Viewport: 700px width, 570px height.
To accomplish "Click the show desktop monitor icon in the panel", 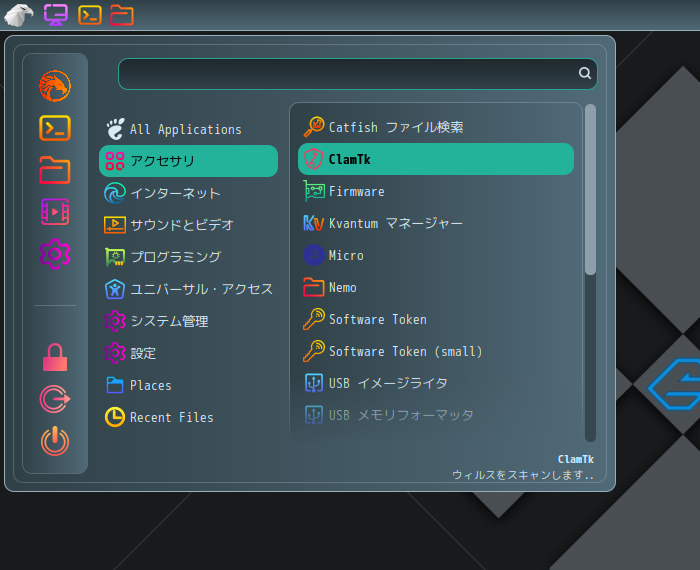I will (56, 15).
